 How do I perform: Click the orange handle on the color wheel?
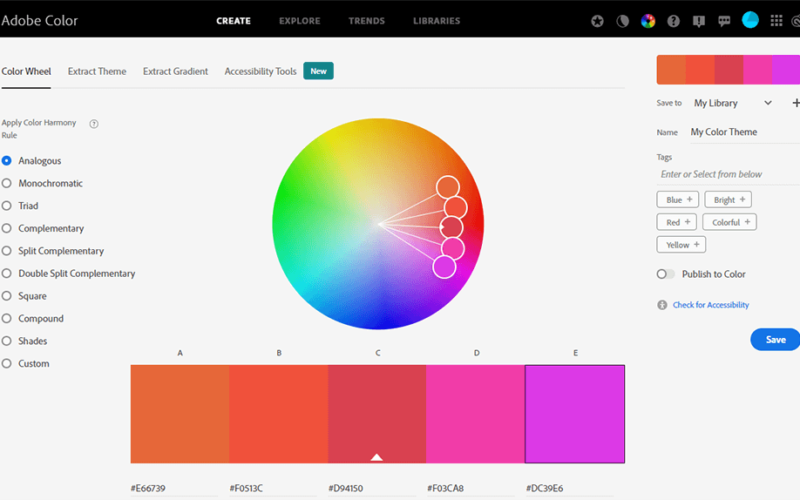[x=447, y=187]
